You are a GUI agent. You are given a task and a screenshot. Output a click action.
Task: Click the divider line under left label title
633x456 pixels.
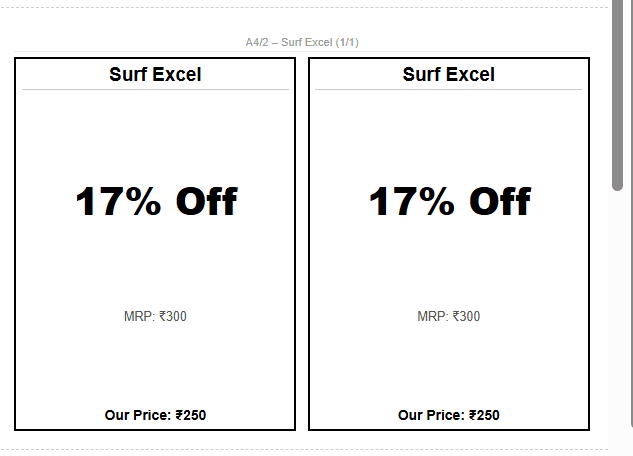coord(155,89)
